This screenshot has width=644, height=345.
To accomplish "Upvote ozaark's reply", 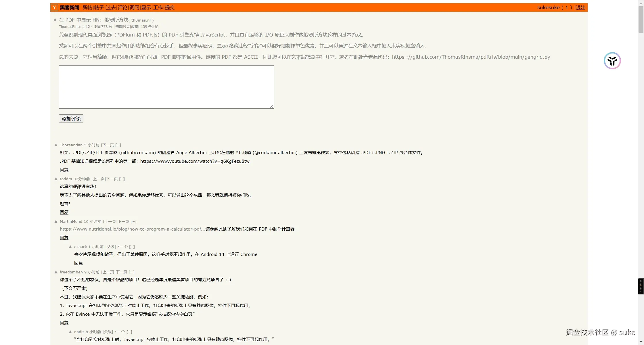I will tap(70, 247).
